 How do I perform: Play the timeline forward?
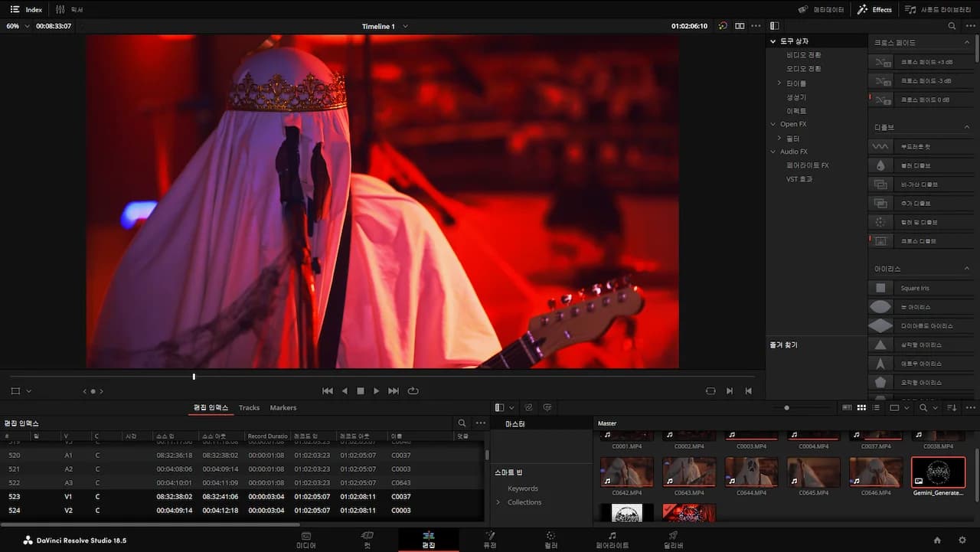point(376,391)
